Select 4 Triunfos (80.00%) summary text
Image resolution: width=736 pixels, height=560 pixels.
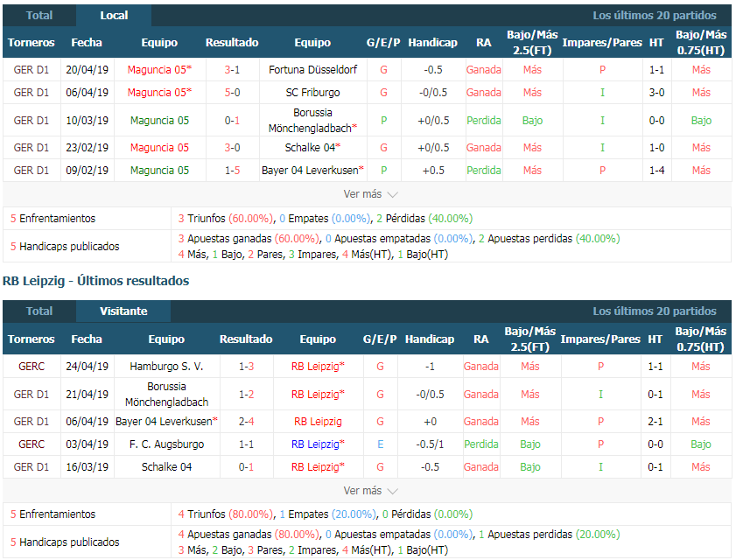click(x=226, y=514)
